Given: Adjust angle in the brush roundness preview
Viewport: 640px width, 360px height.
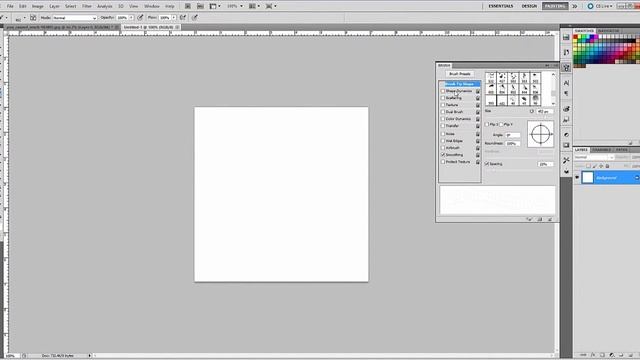Looking at the screenshot, I should click(540, 134).
